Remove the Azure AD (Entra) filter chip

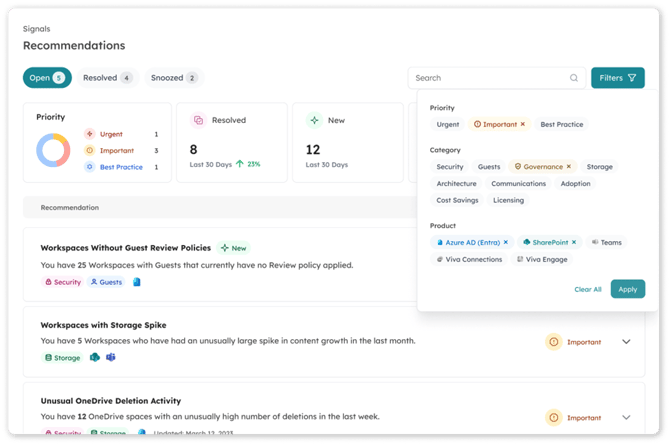(x=505, y=242)
